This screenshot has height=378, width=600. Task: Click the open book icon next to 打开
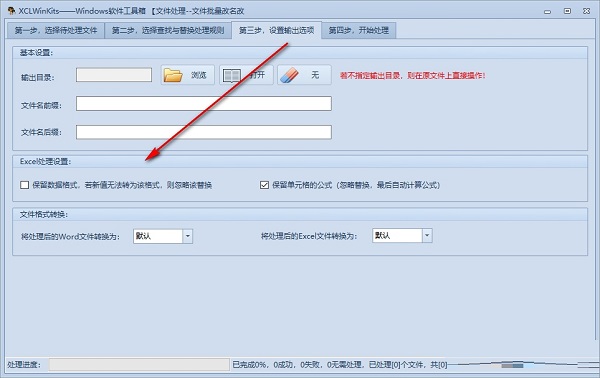232,75
